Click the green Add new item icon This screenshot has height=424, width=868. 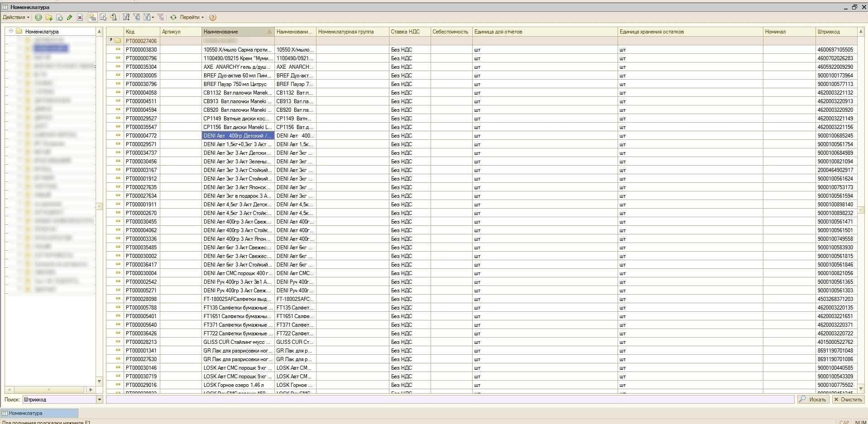tap(38, 17)
